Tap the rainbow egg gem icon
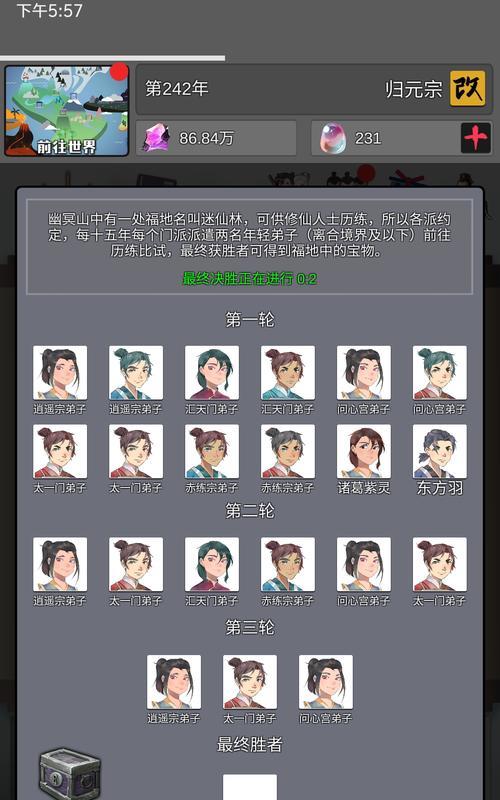 [333, 138]
